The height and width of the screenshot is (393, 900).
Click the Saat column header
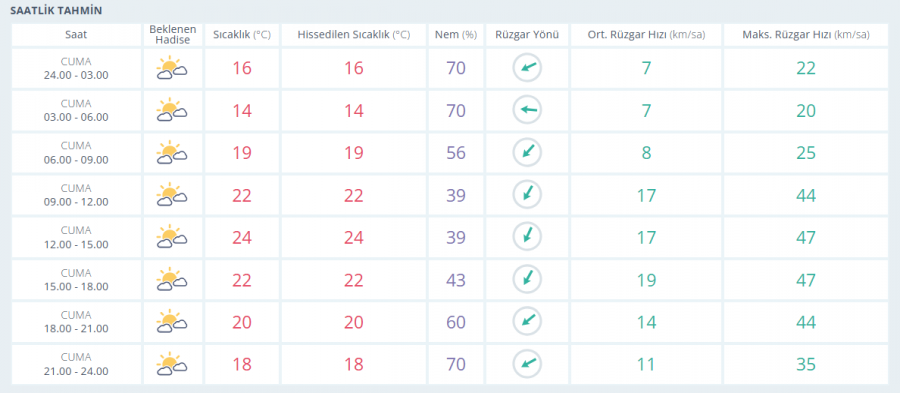click(76, 34)
